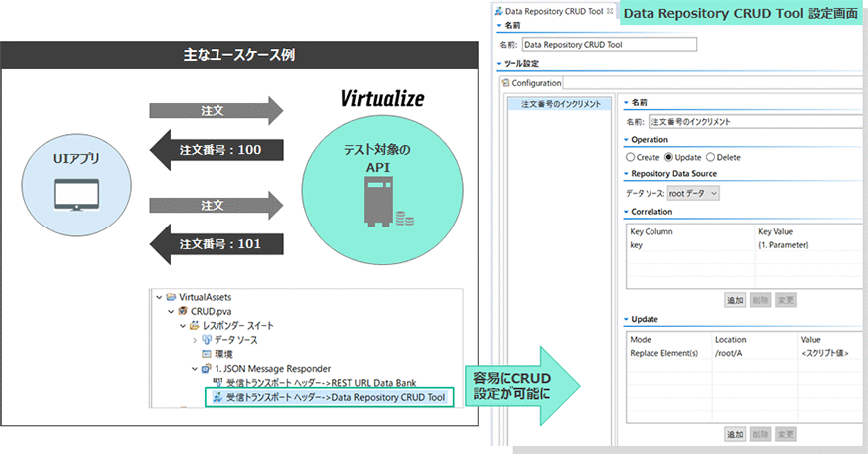
Task: Collapse the レスポンダー スイート node
Action: point(183,326)
